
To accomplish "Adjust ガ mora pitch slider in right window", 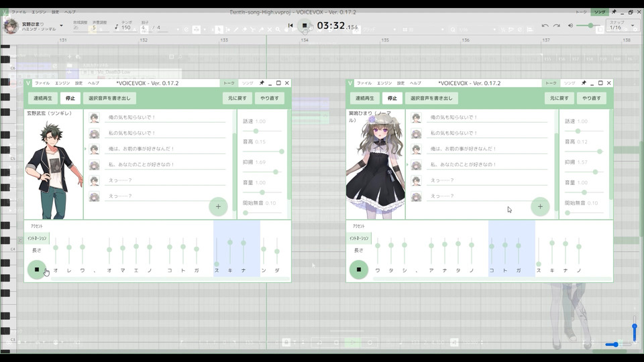I will click(519, 251).
